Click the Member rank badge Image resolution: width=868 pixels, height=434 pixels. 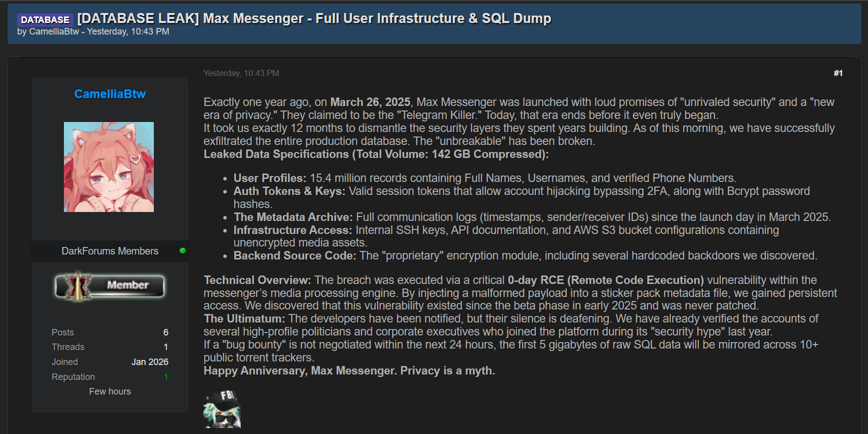[x=110, y=286]
